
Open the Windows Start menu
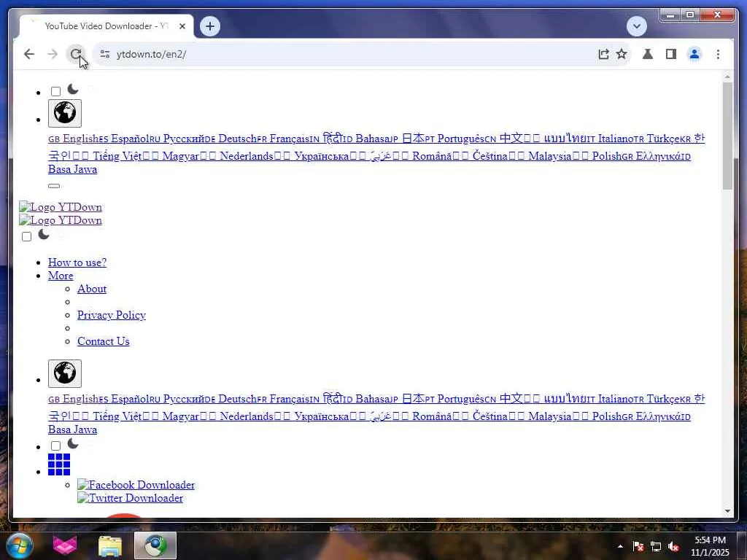click(20, 545)
